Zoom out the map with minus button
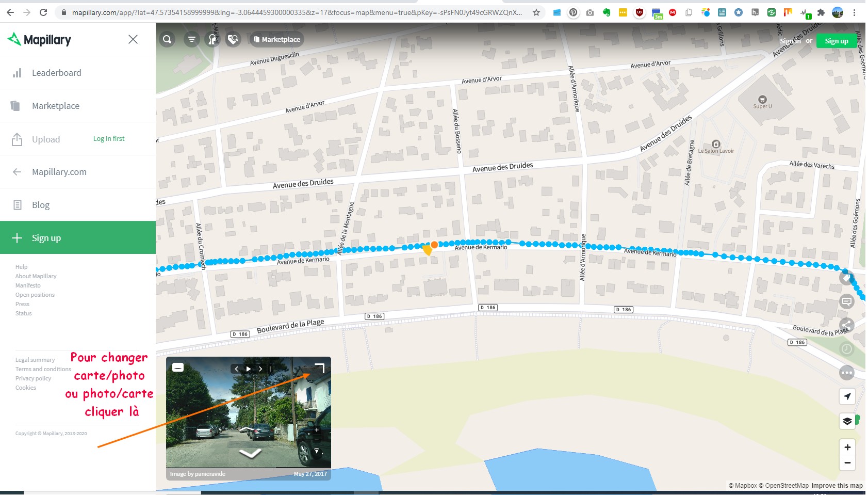Image resolution: width=868 pixels, height=495 pixels. click(847, 463)
